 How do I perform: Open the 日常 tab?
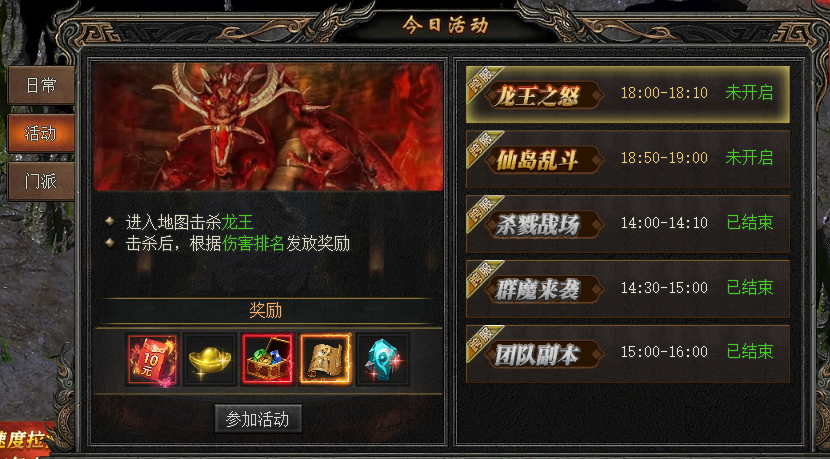tap(41, 85)
